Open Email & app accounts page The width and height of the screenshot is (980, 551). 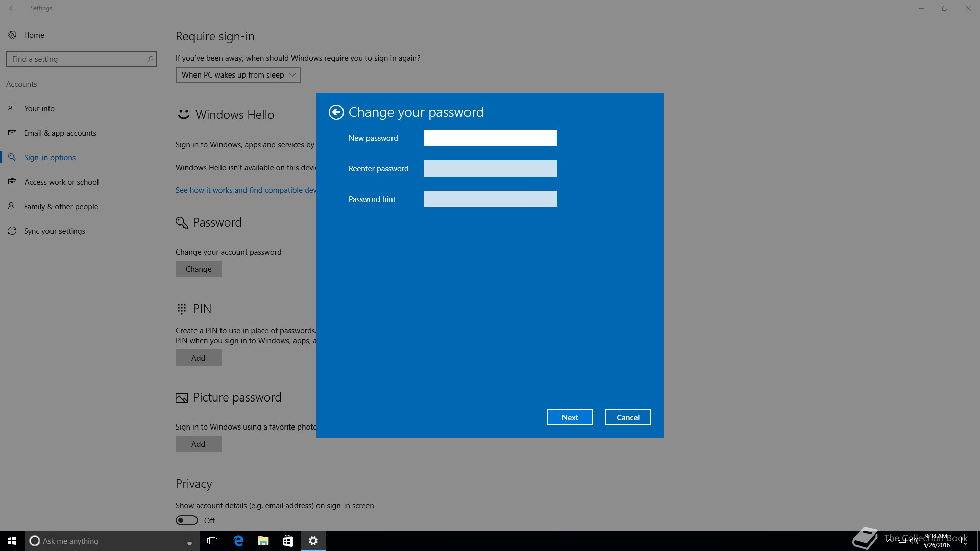coord(60,133)
